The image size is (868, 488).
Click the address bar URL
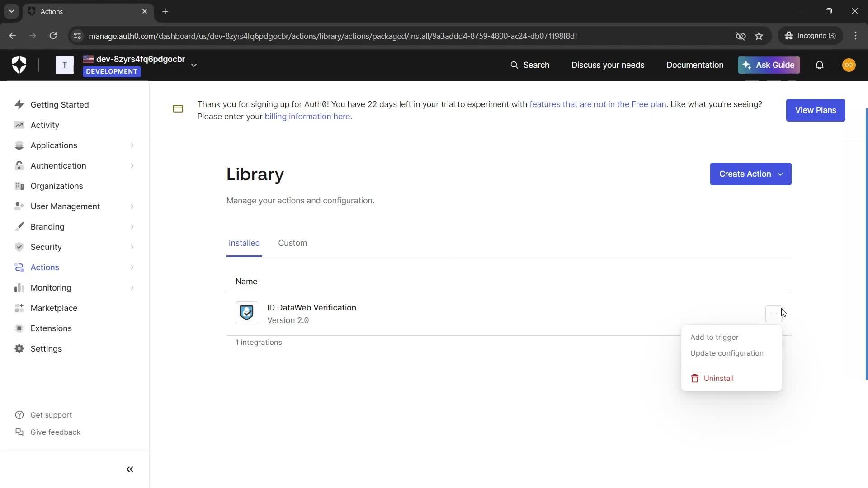pyautogui.click(x=333, y=36)
